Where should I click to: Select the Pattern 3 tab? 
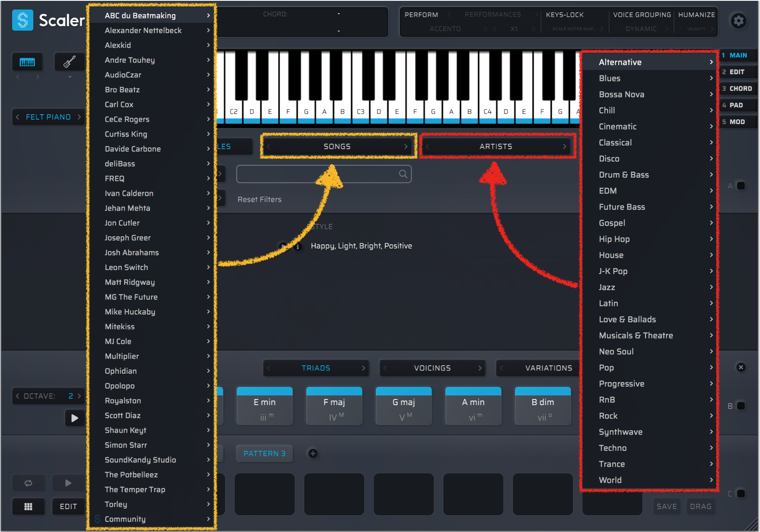264,454
